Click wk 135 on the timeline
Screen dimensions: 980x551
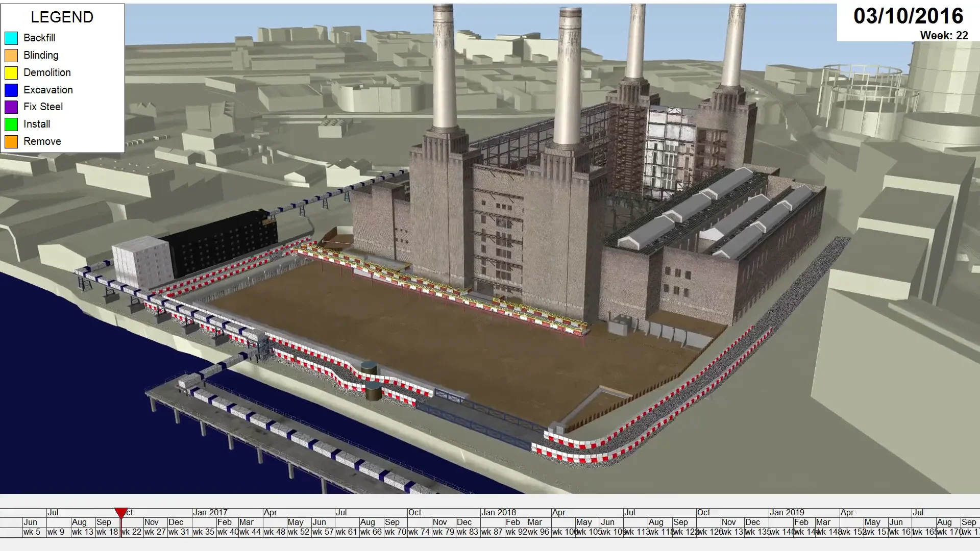tap(758, 532)
